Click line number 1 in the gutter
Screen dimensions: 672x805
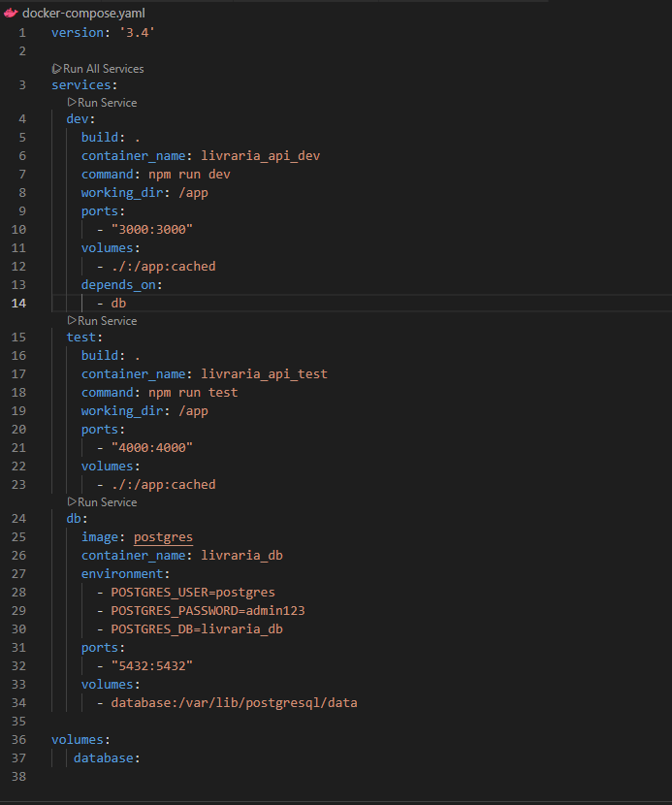(x=21, y=33)
